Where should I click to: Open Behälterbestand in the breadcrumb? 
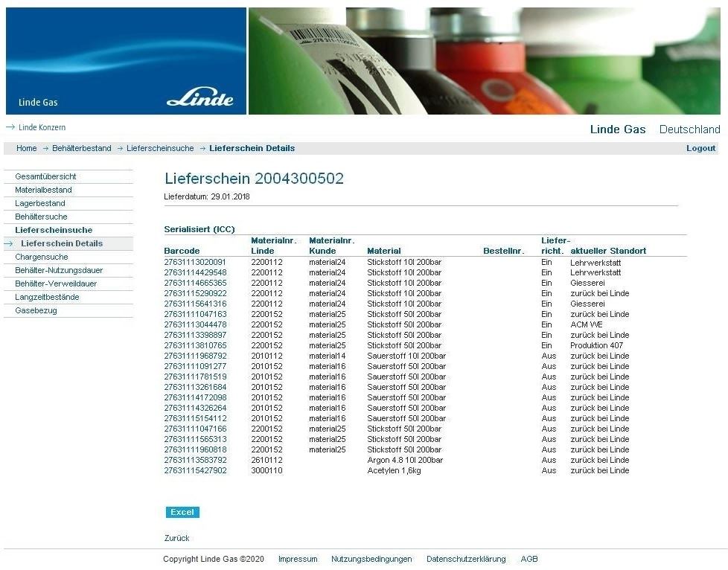tap(81, 148)
